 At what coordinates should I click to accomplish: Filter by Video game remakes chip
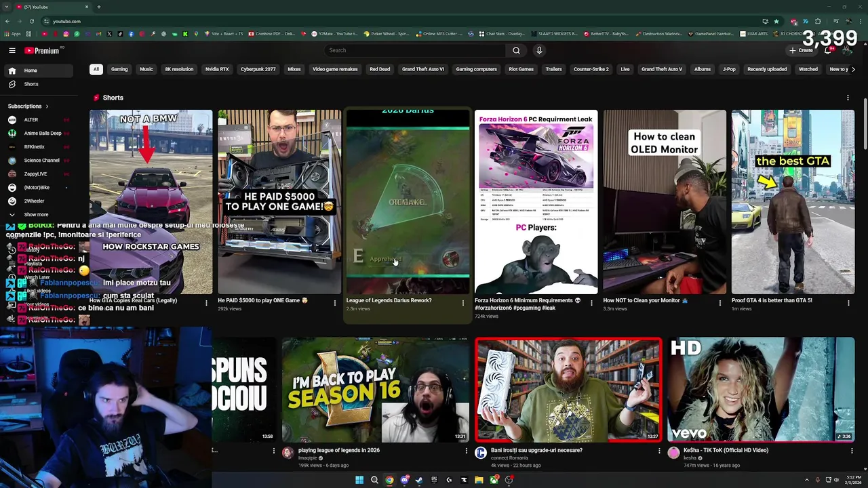[x=335, y=69]
